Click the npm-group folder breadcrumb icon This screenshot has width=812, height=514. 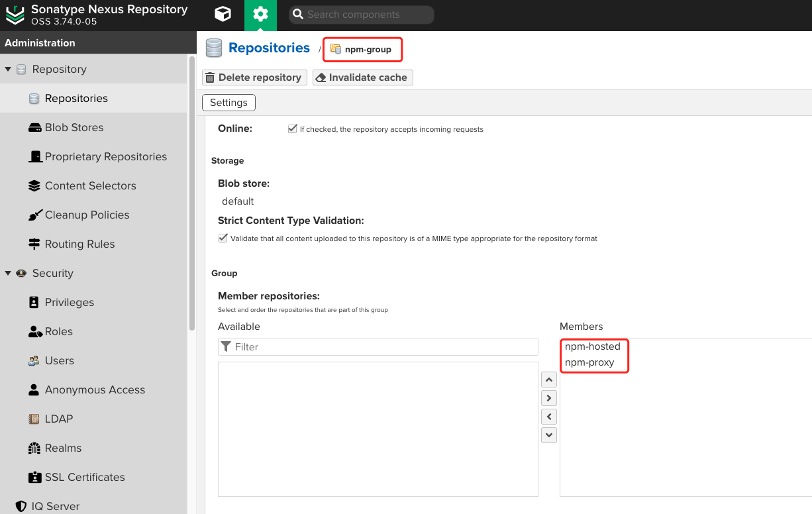[x=336, y=49]
